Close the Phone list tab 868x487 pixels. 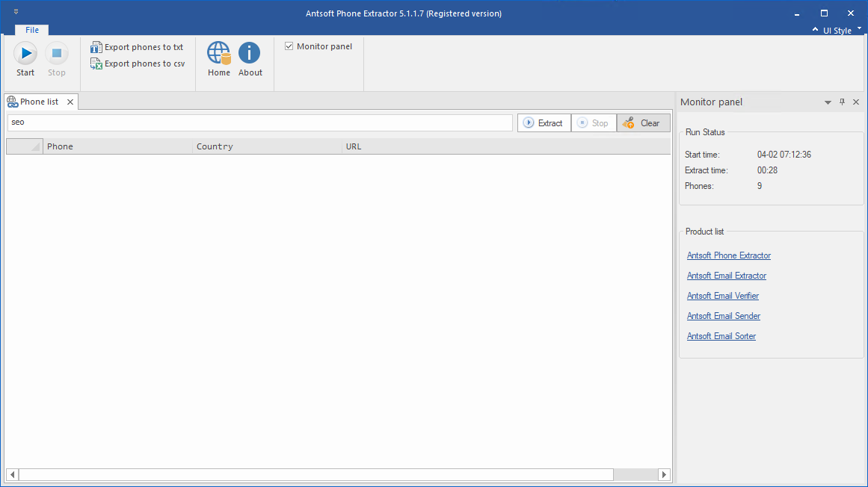point(70,102)
